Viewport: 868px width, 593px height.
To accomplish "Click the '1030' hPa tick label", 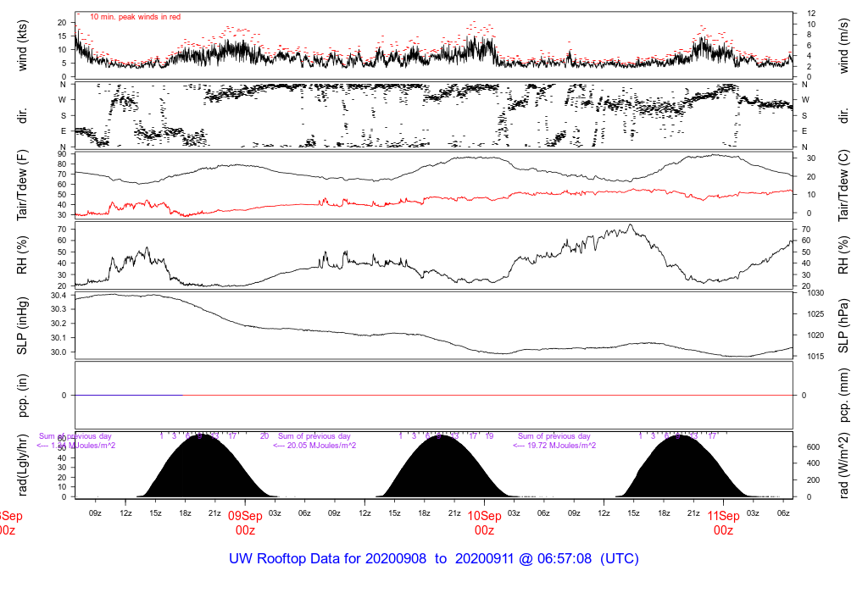I will coord(816,293).
